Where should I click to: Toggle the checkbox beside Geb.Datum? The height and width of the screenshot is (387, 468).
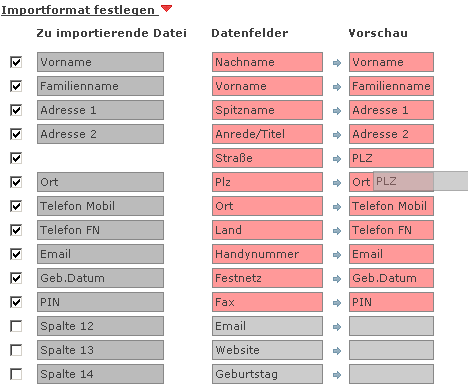(16, 278)
